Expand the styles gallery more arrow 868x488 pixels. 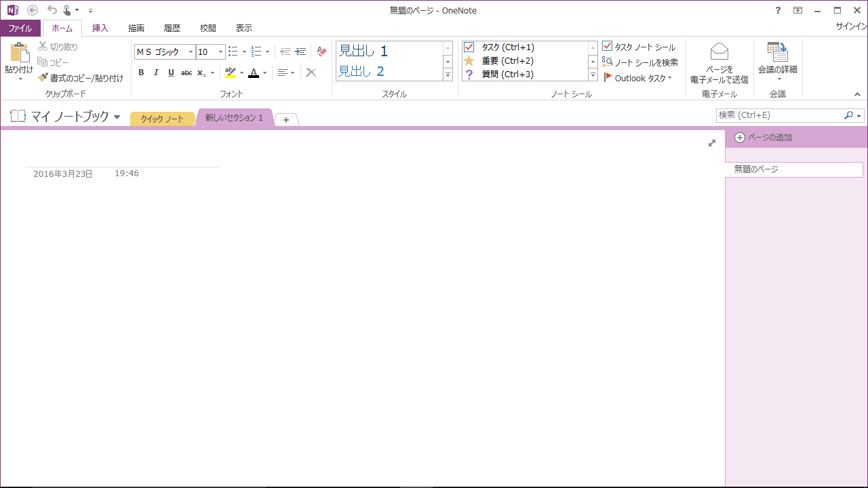pyautogui.click(x=448, y=75)
